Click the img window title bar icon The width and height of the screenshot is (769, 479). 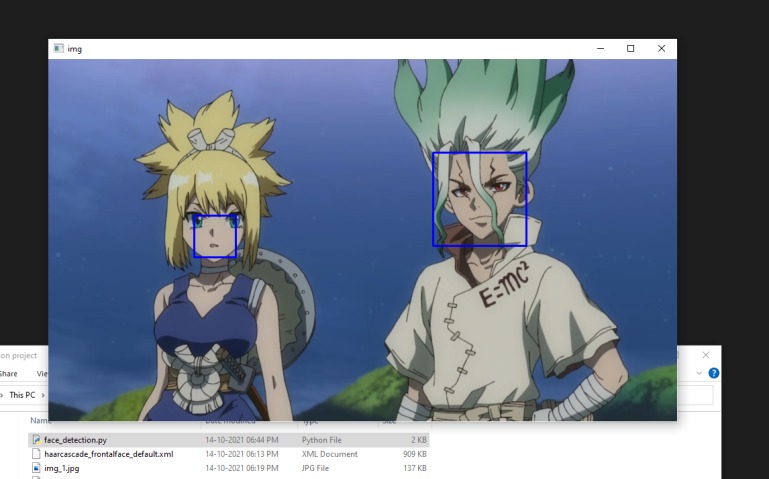click(x=58, y=49)
